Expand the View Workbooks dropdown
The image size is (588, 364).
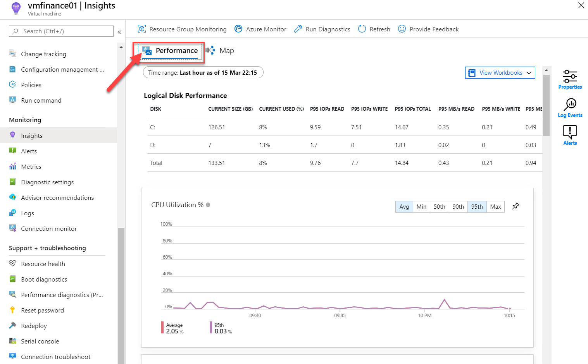coord(500,73)
